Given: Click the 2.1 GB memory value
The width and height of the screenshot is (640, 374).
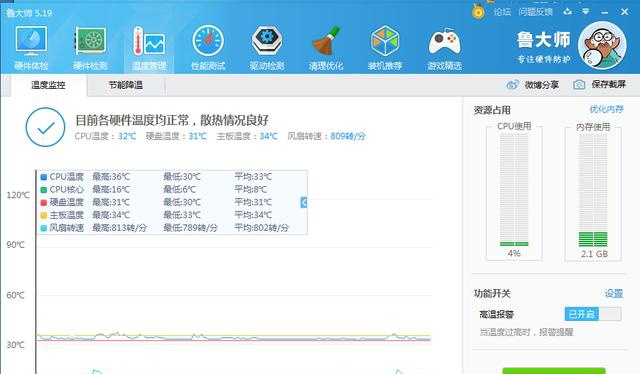Looking at the screenshot, I should pos(594,254).
